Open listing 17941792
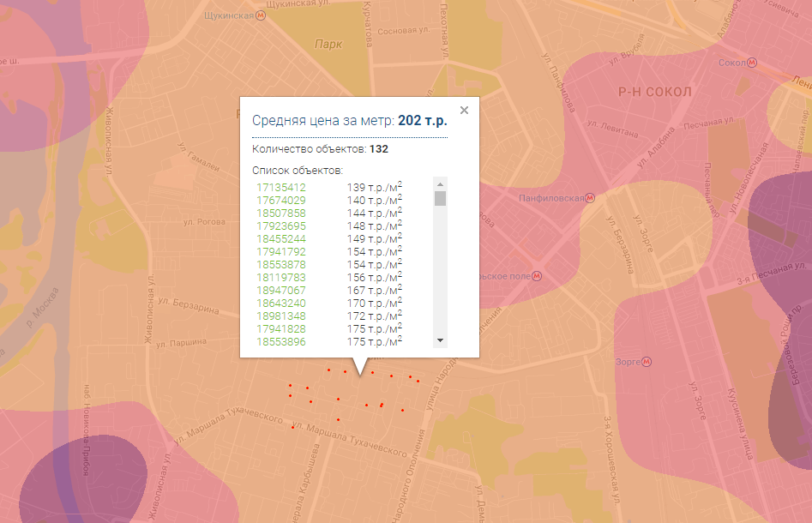The image size is (812, 523). click(x=281, y=252)
